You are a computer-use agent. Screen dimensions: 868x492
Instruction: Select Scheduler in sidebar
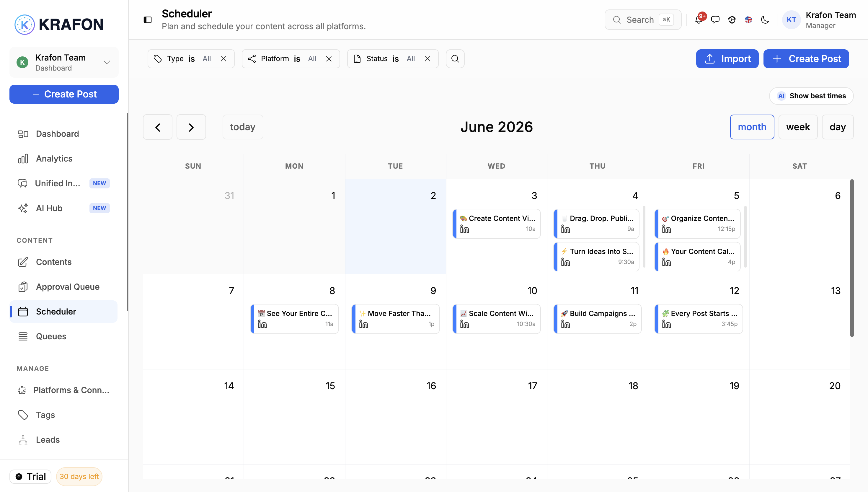point(64,312)
